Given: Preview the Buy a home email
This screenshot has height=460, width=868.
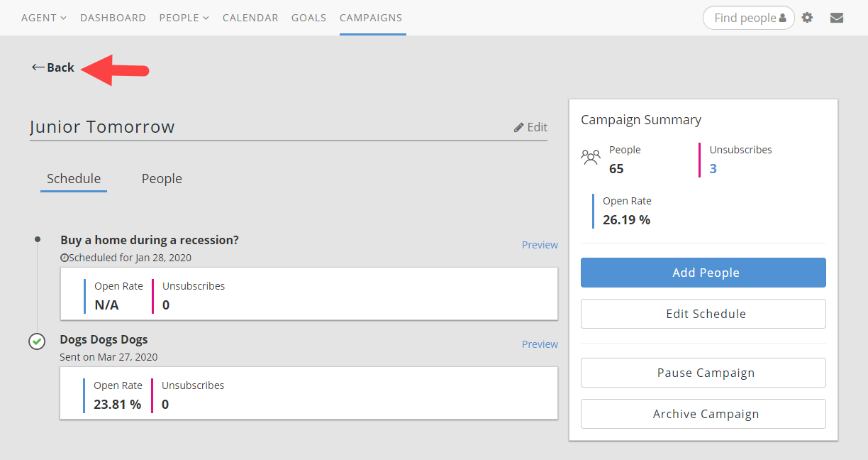Looking at the screenshot, I should pos(540,245).
